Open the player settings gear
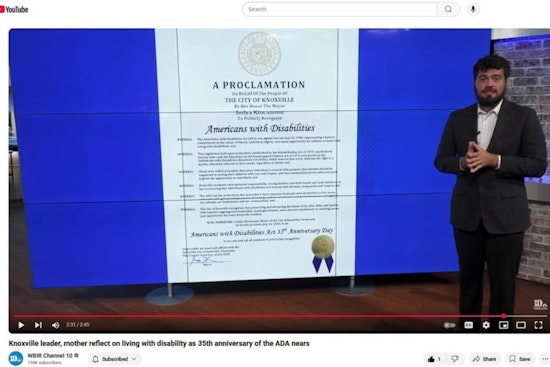Screen dimensions: 550x367 [x=486, y=325]
